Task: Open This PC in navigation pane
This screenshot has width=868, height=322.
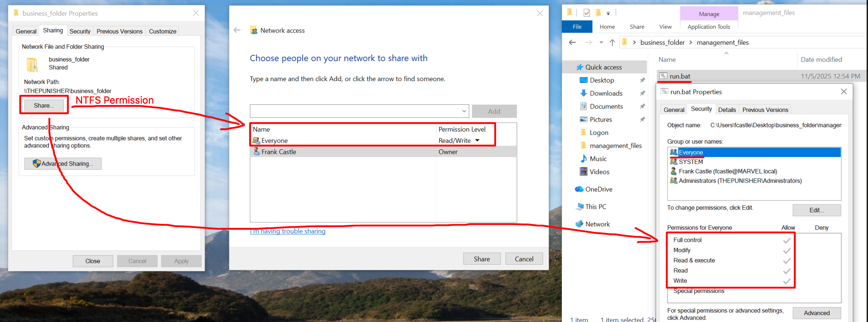Action: point(595,207)
